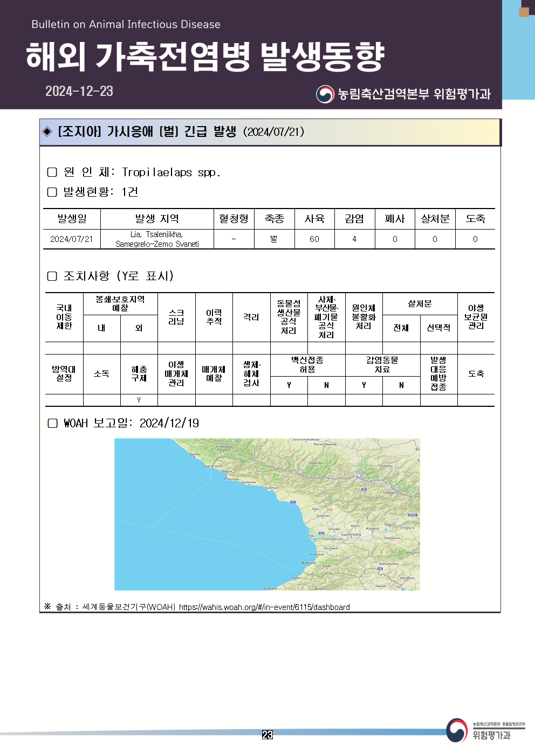The width and height of the screenshot is (535, 756).
Task: Open the wahis.woah.org source link
Action: [264, 607]
